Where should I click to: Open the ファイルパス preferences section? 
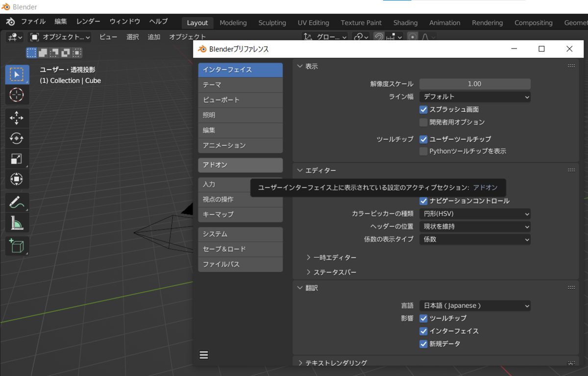coord(240,264)
